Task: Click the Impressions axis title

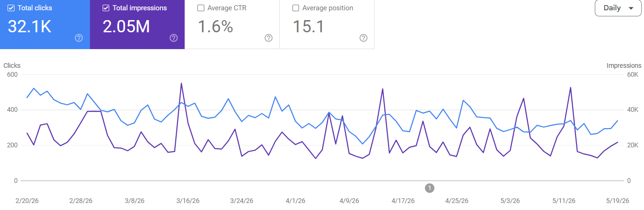Action: [624, 65]
